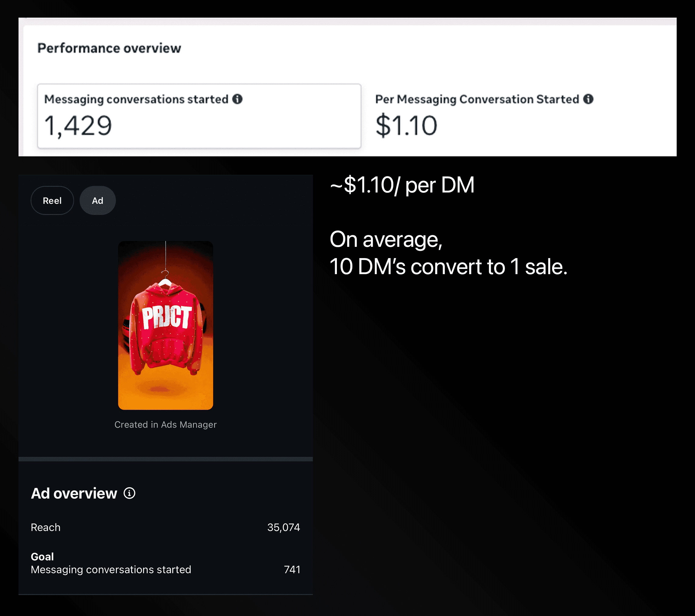695x616 pixels.
Task: Click the 35,074 reach value
Action: click(x=283, y=527)
